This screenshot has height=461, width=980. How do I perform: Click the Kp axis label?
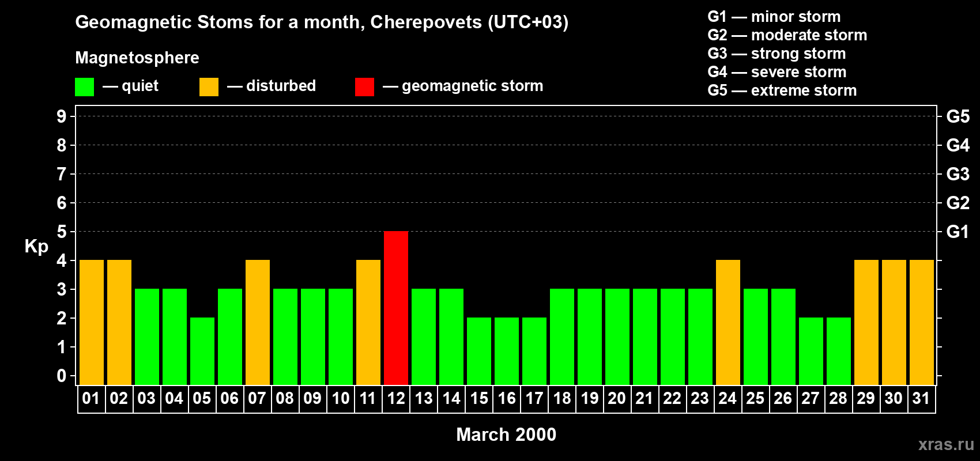tap(36, 246)
